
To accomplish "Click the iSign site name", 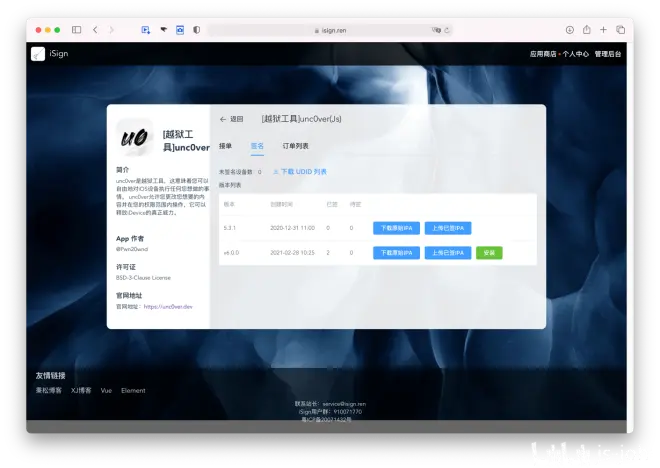I will [x=59, y=53].
